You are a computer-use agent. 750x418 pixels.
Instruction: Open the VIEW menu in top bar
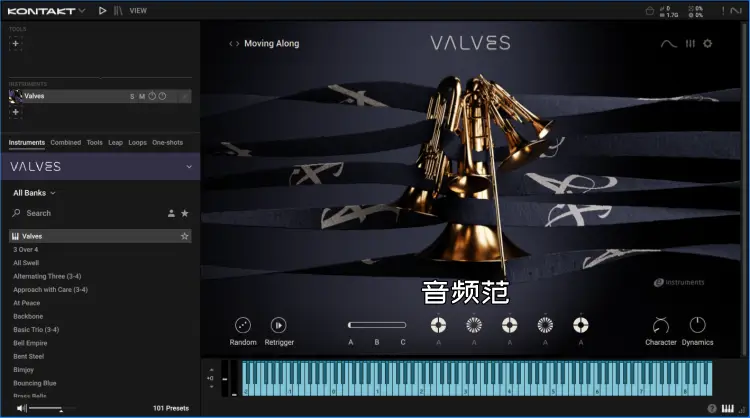tap(138, 10)
